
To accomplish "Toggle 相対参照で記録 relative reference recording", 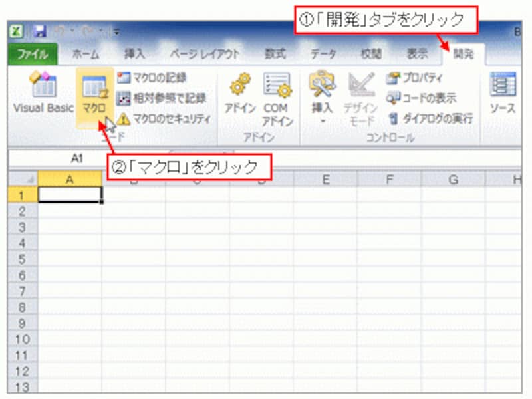I will pyautogui.click(x=161, y=98).
